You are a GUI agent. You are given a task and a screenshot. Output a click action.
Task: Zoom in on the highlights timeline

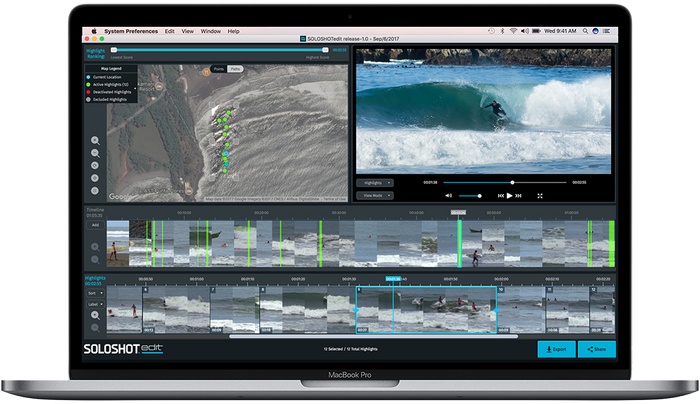95,316
